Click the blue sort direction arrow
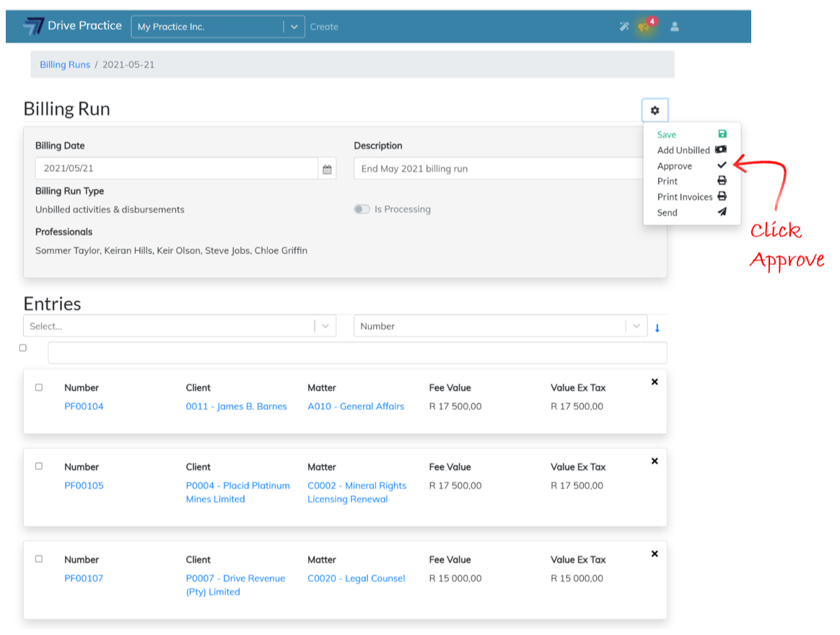The image size is (840, 635). click(657, 328)
